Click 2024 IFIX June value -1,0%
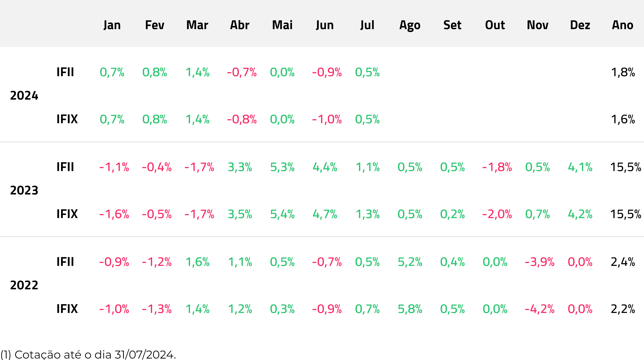 [327, 119]
